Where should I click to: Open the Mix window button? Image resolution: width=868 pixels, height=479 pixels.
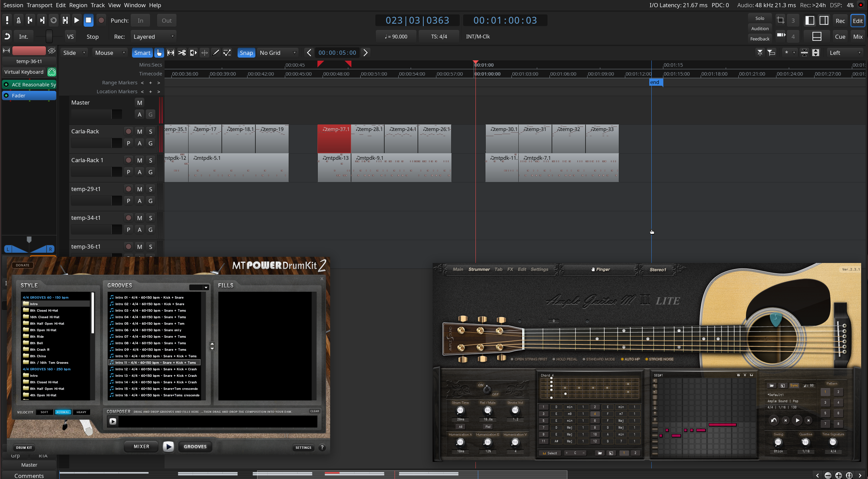(x=858, y=37)
